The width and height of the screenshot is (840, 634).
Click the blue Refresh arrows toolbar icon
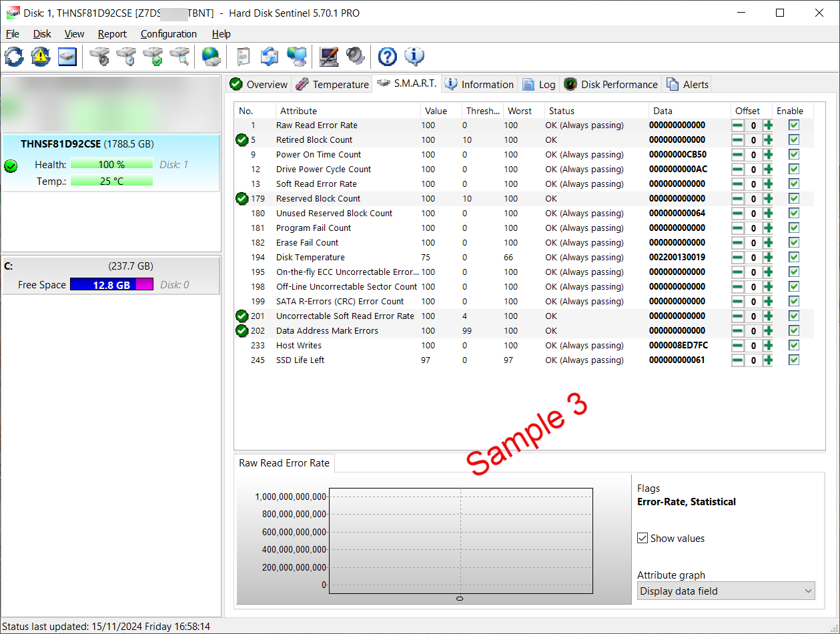click(x=13, y=57)
